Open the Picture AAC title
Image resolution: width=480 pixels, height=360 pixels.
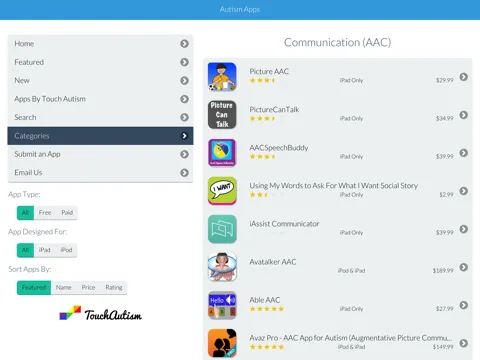tap(269, 71)
